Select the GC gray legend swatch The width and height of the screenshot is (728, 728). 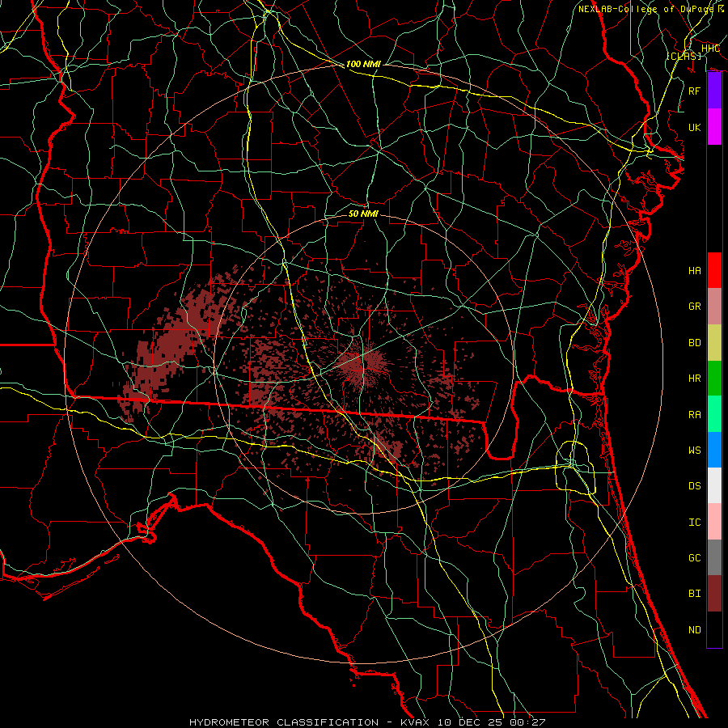(x=714, y=557)
